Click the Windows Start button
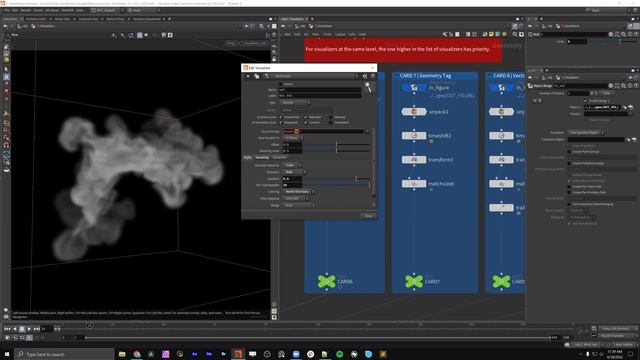 pos(7,354)
